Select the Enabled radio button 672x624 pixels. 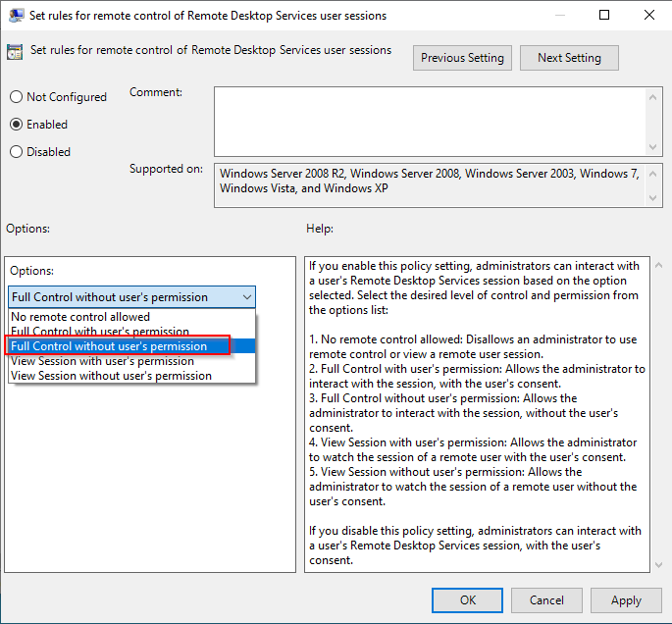tap(16, 125)
